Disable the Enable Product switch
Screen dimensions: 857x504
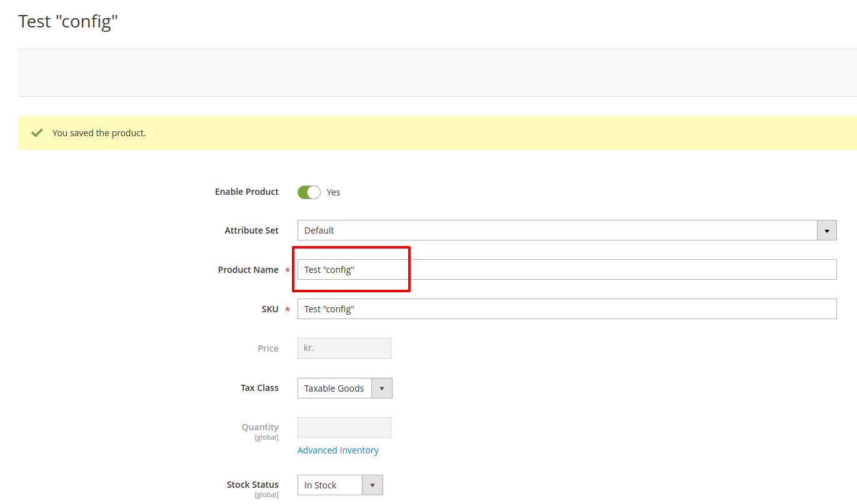click(x=308, y=192)
